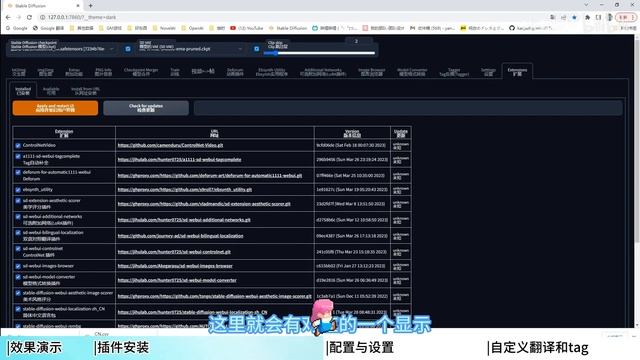Open the sd-webui-controlnet.git URL link

(x=174, y=252)
